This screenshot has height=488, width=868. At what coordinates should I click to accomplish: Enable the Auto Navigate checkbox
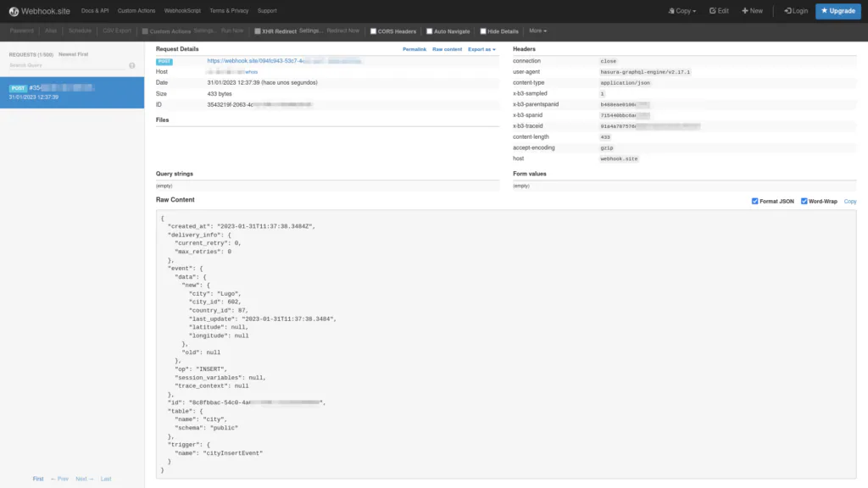click(x=429, y=31)
